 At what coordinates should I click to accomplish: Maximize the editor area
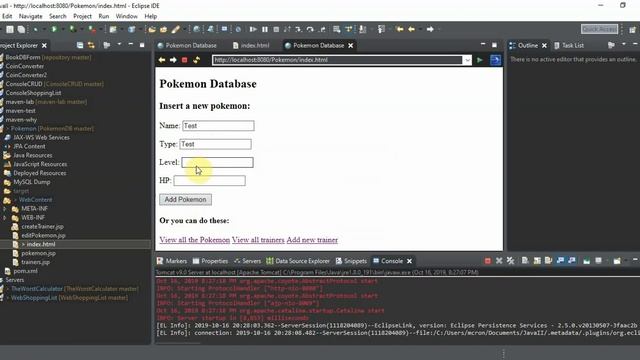point(494,45)
